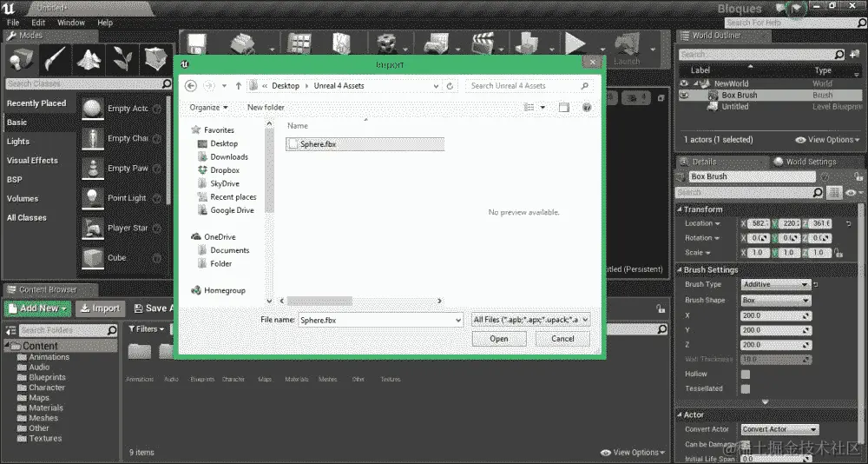Select Dropbox in the navigation pane

click(x=225, y=170)
